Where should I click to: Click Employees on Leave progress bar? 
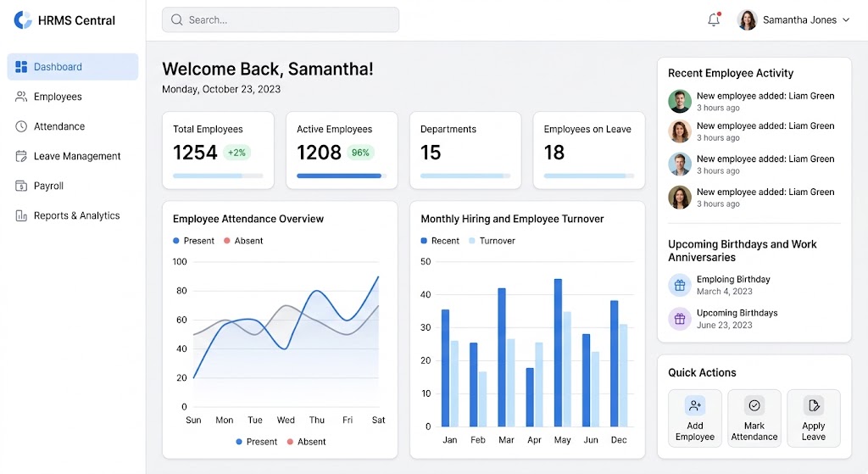coord(588,176)
